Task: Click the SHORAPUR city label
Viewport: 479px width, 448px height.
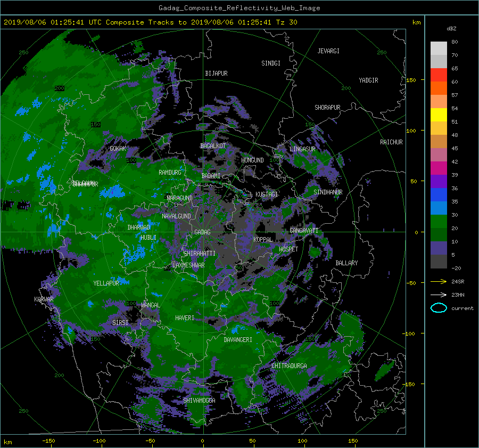Action: [x=327, y=108]
